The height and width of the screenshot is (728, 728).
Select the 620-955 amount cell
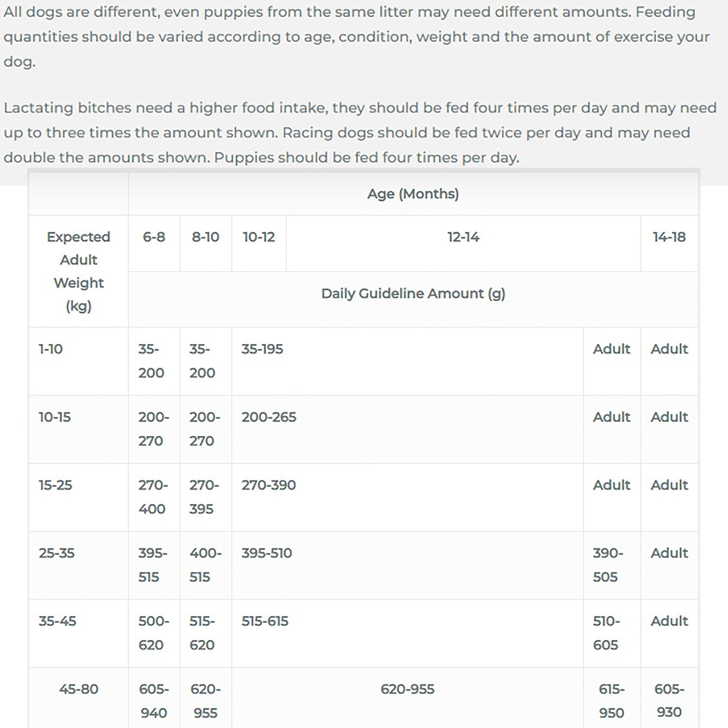[x=407, y=689]
